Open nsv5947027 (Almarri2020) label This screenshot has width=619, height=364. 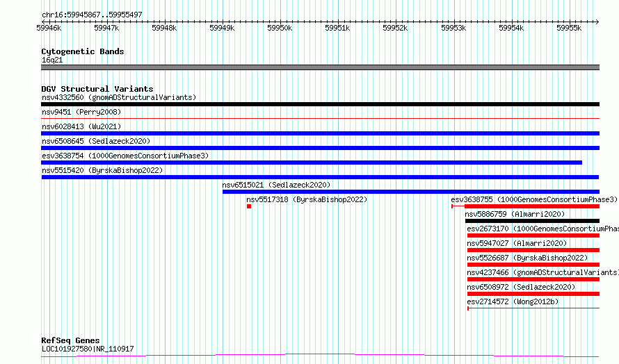[x=517, y=243]
